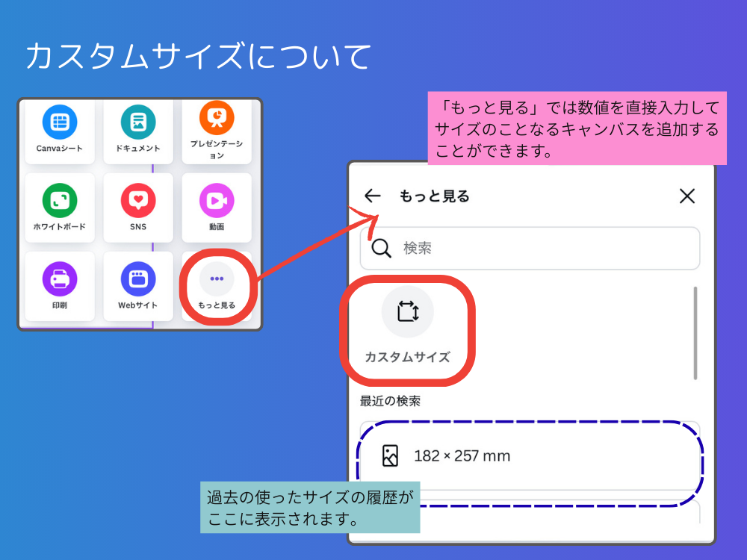Close the もっと見る panel
747x560 pixels.
pos(686,196)
